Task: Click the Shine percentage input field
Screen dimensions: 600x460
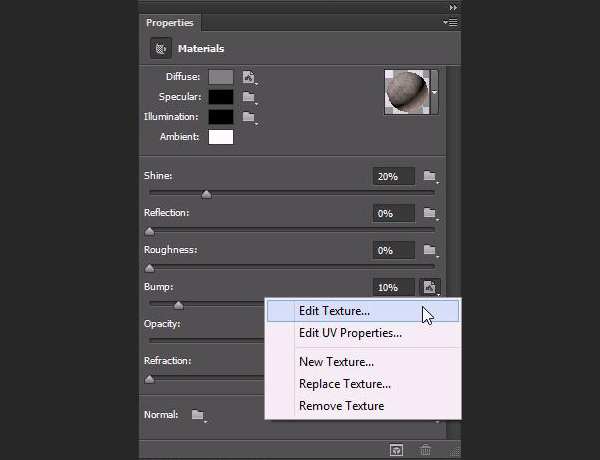Action: (393, 177)
